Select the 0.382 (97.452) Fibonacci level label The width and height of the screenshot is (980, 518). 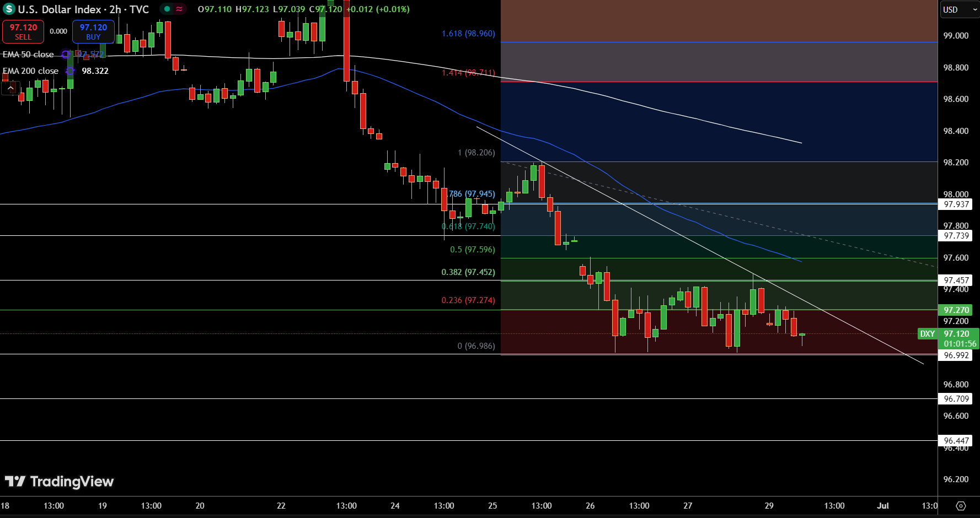point(468,272)
